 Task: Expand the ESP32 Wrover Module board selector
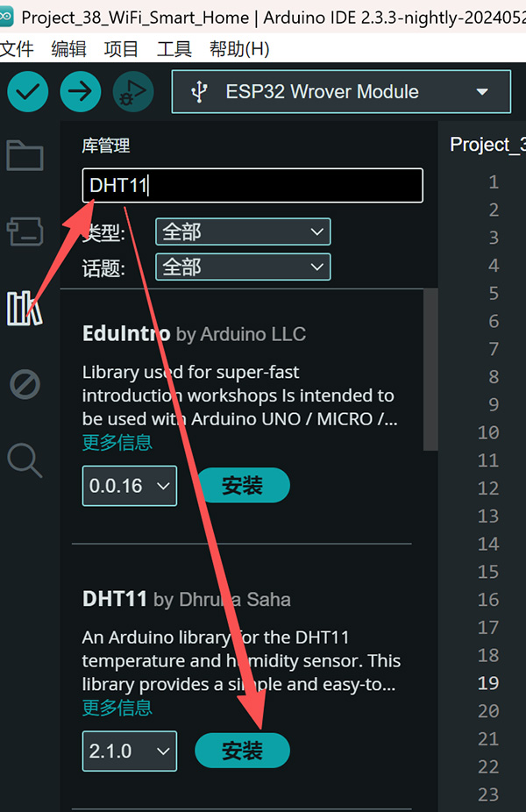[x=341, y=92]
